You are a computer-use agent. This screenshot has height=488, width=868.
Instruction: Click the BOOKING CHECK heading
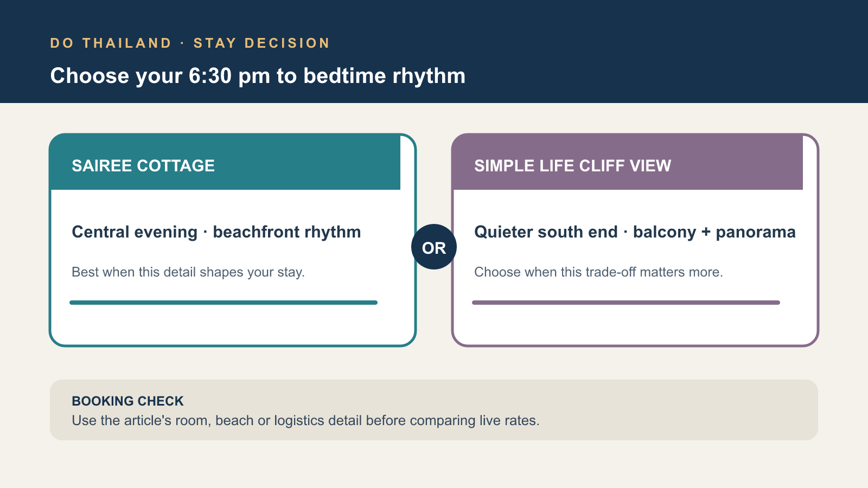pyautogui.click(x=127, y=401)
